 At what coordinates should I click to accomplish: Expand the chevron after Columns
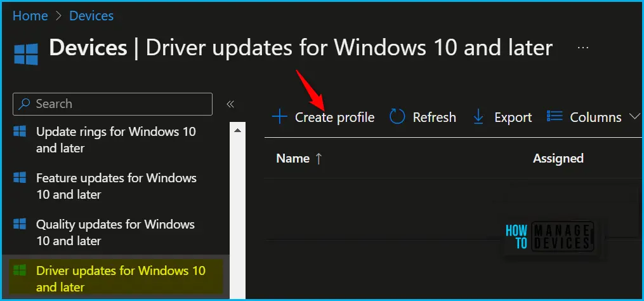point(634,117)
